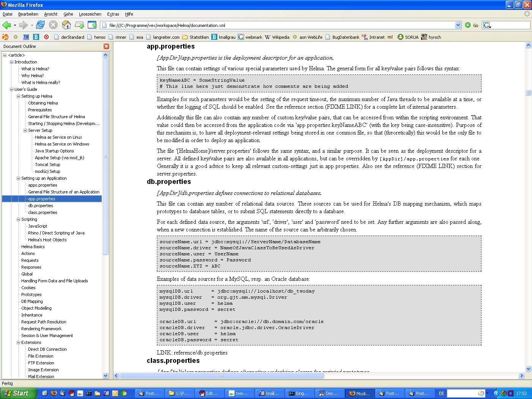Screen dimensions: 532x399
Task: Open a new tab using the toolbar icon
Action: pyautogui.click(x=79, y=25)
